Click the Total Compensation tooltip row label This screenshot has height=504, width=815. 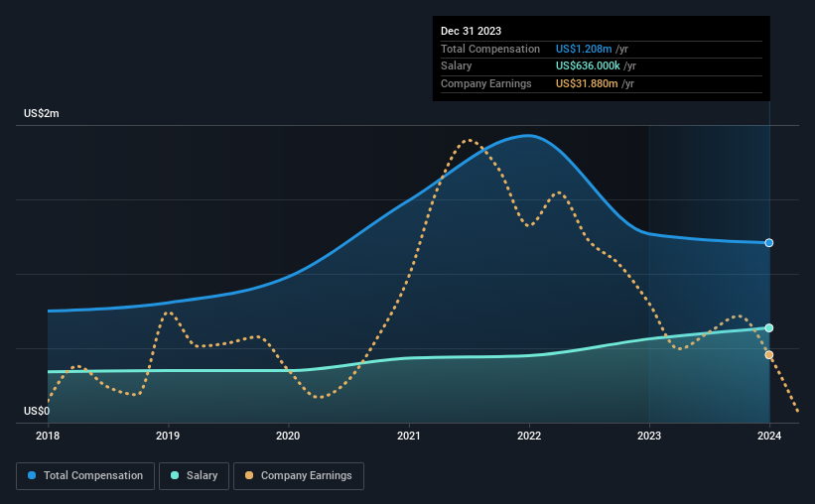tap(490, 49)
